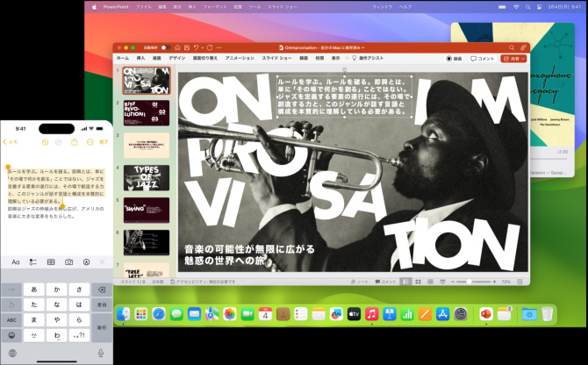Screen dimensions: 588x365
Task: Open the Undo history dropdown arrow
Action: click(203, 47)
